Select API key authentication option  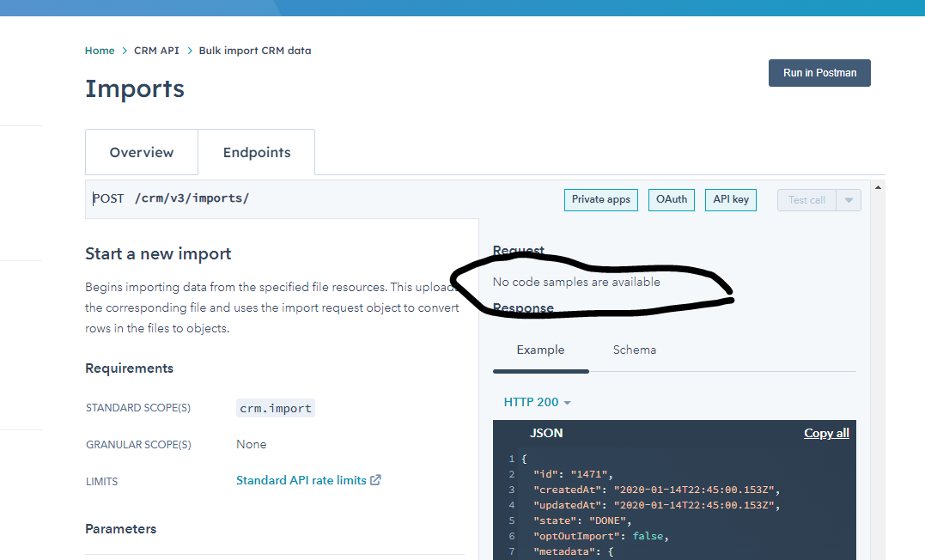[x=730, y=199]
